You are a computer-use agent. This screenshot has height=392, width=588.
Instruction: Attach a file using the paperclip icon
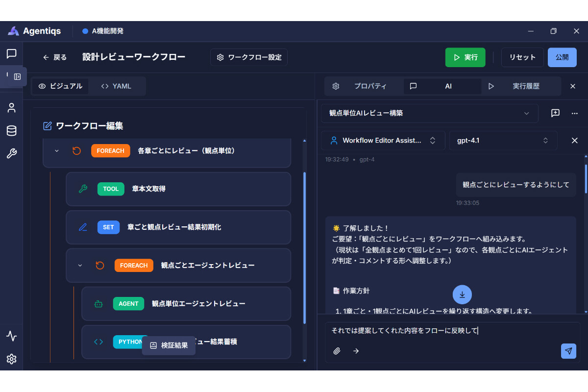click(x=337, y=351)
